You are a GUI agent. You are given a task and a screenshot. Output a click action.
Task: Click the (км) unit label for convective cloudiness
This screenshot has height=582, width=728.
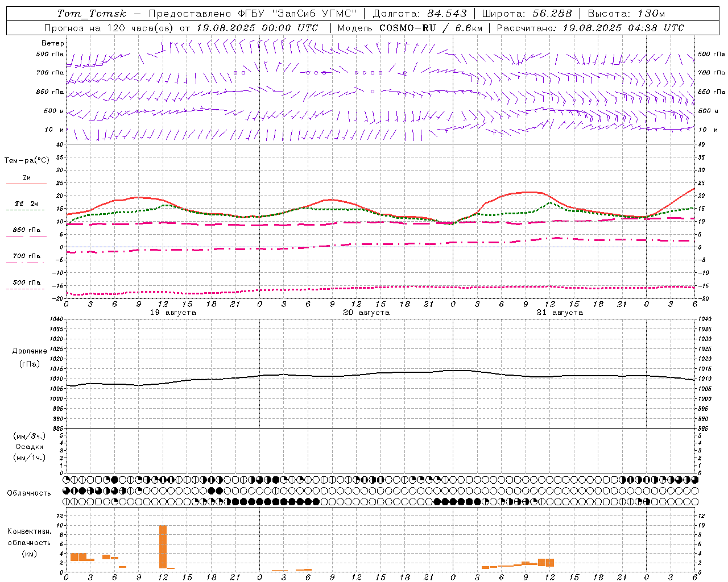point(29,554)
